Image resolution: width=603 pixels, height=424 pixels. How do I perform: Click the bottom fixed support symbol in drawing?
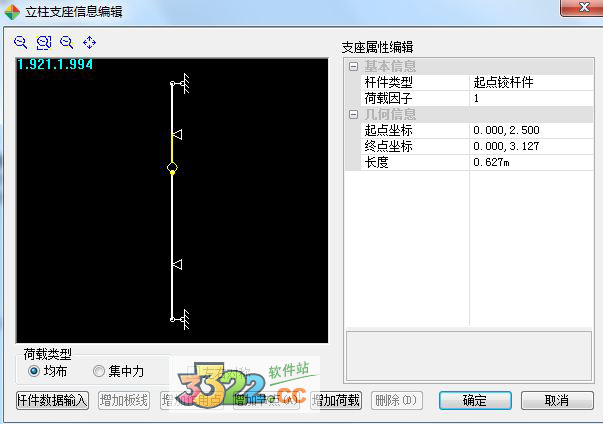181,319
